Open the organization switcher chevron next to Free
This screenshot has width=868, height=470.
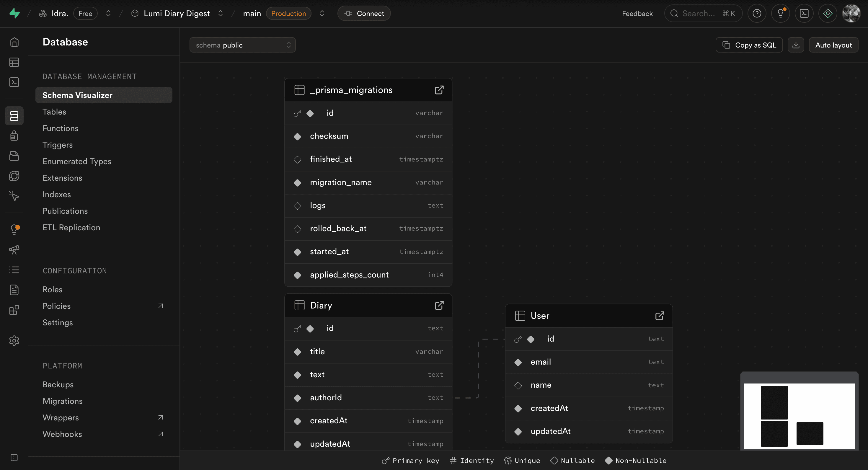[108, 14]
